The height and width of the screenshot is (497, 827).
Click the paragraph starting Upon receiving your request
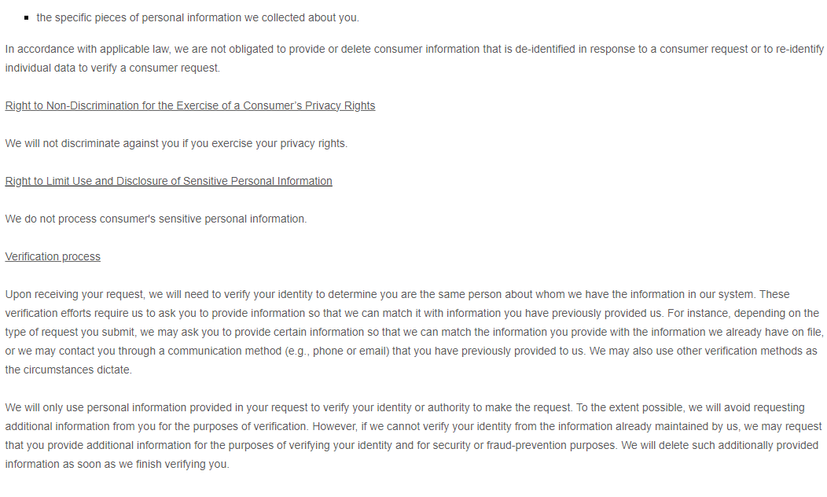[x=415, y=332]
